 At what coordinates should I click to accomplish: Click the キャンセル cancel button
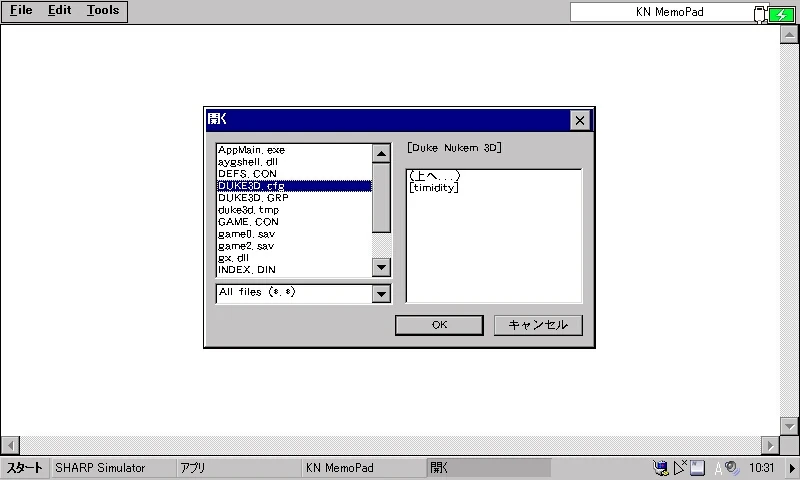[x=538, y=325]
